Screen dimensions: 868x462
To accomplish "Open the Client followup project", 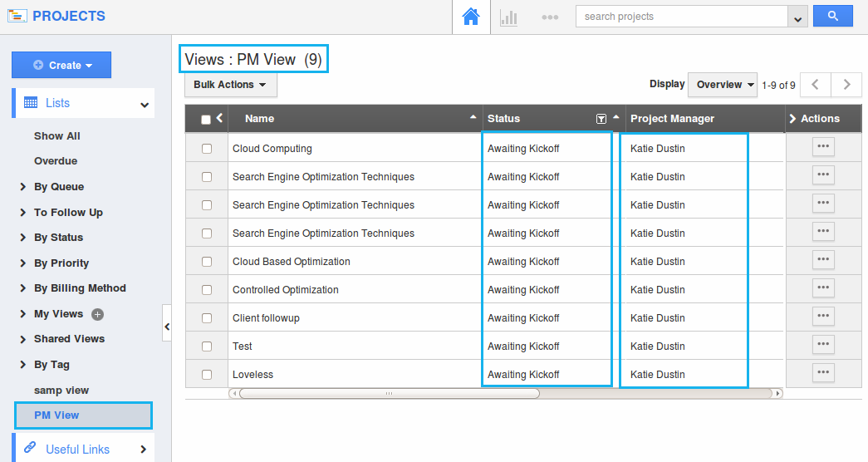I will pyautogui.click(x=266, y=318).
